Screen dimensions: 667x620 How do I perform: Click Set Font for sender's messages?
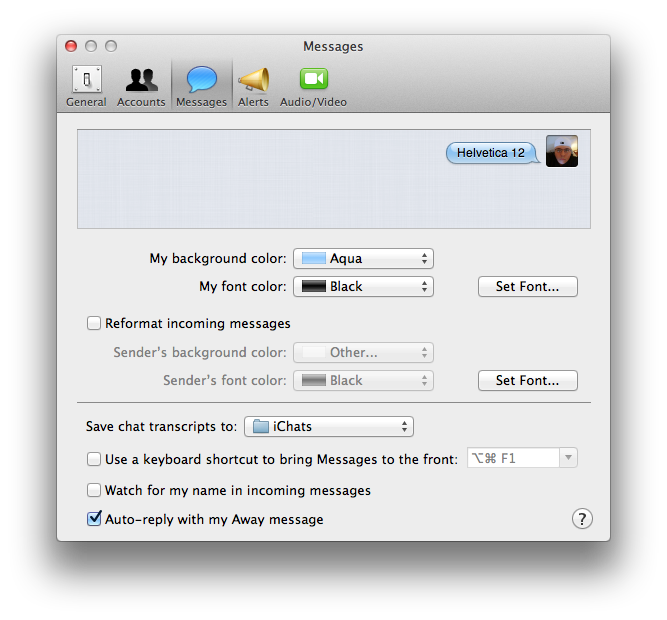527,381
